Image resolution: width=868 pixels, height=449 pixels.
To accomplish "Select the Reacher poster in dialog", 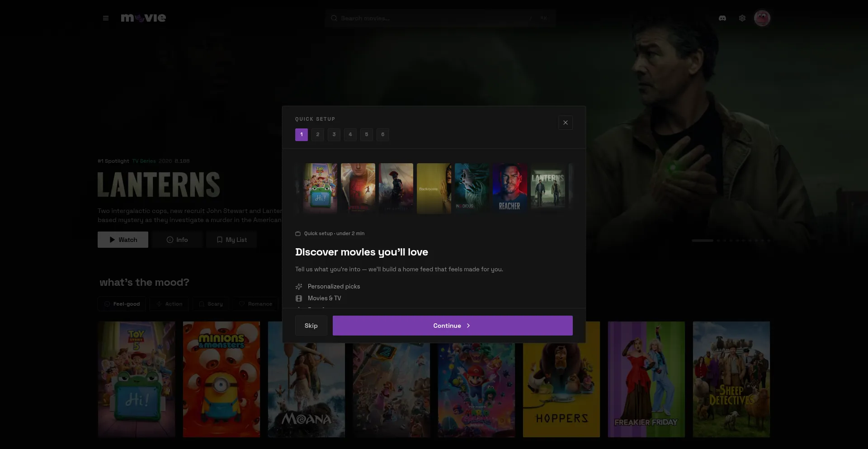I will [x=510, y=189].
